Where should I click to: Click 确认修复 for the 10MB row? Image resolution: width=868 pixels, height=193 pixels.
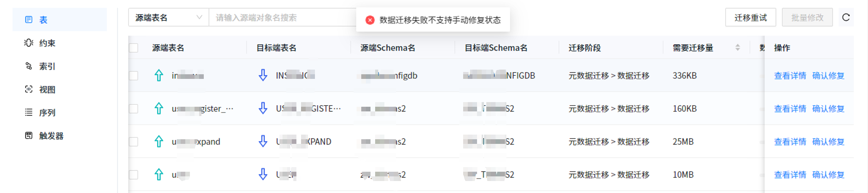click(828, 175)
